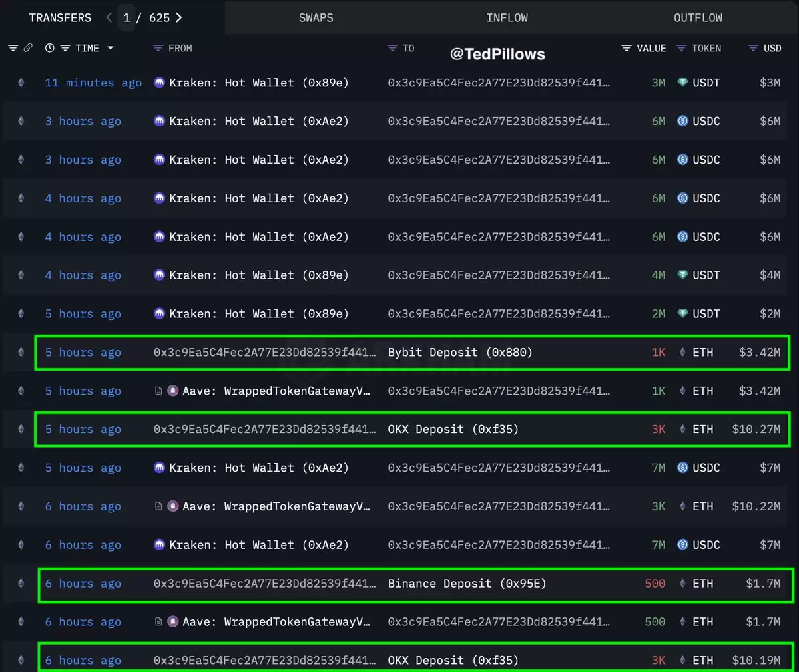Click the 3M value in the 11 minutes ago row
The height and width of the screenshot is (672, 799).
click(x=659, y=83)
